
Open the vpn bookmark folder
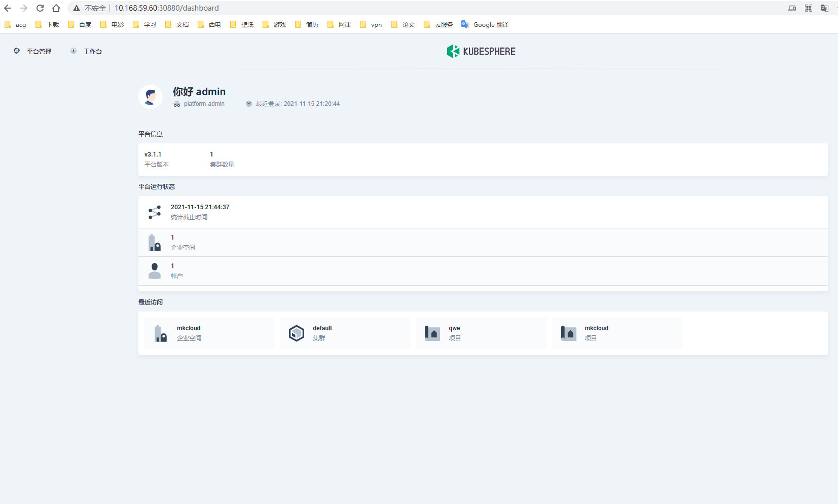pyautogui.click(x=371, y=24)
